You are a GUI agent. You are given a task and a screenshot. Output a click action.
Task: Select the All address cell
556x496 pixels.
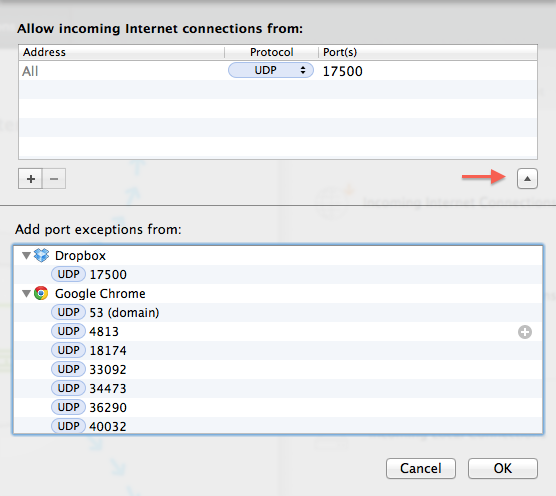pyautogui.click(x=122, y=71)
